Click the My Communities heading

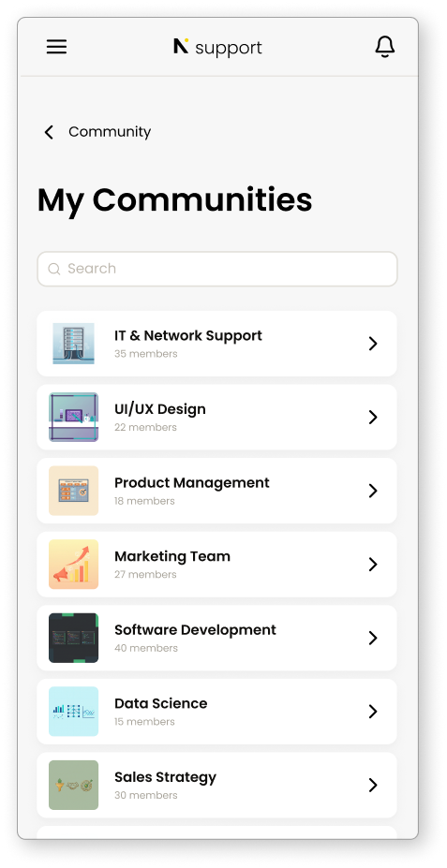tap(174, 200)
